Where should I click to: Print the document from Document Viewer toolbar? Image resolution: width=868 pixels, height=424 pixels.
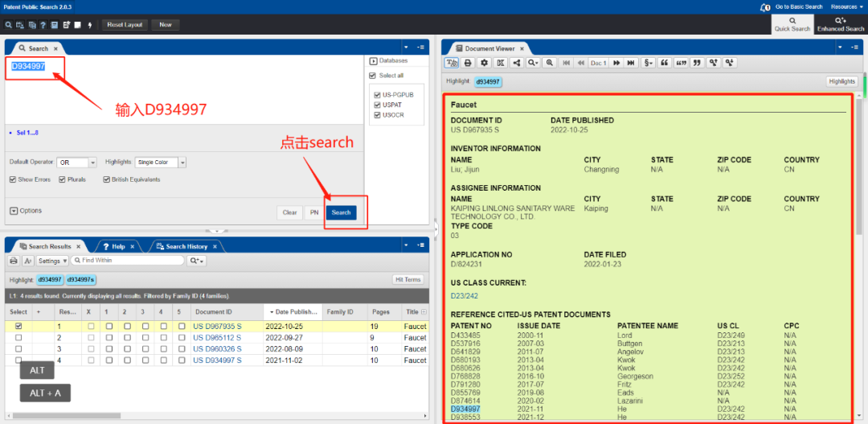click(468, 63)
